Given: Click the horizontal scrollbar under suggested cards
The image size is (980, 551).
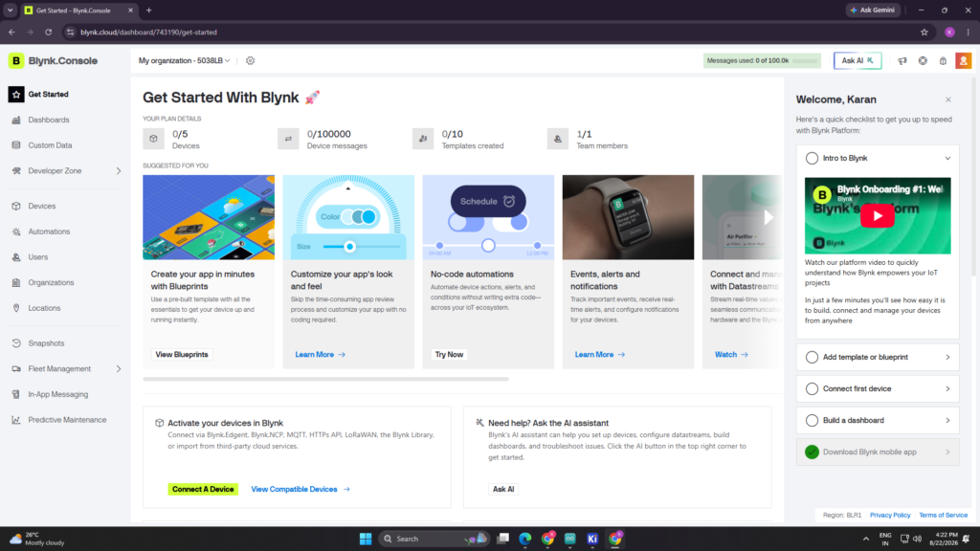Looking at the screenshot, I should coord(325,379).
